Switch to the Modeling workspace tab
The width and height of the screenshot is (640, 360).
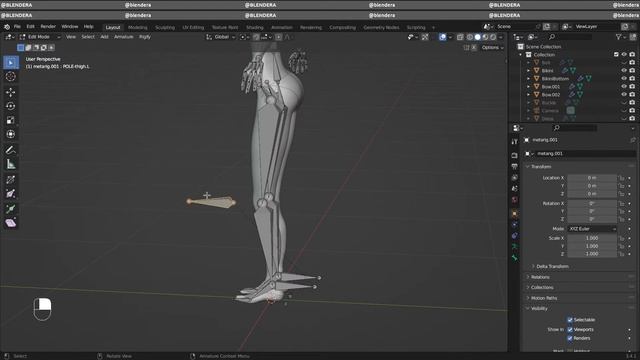click(x=138, y=27)
